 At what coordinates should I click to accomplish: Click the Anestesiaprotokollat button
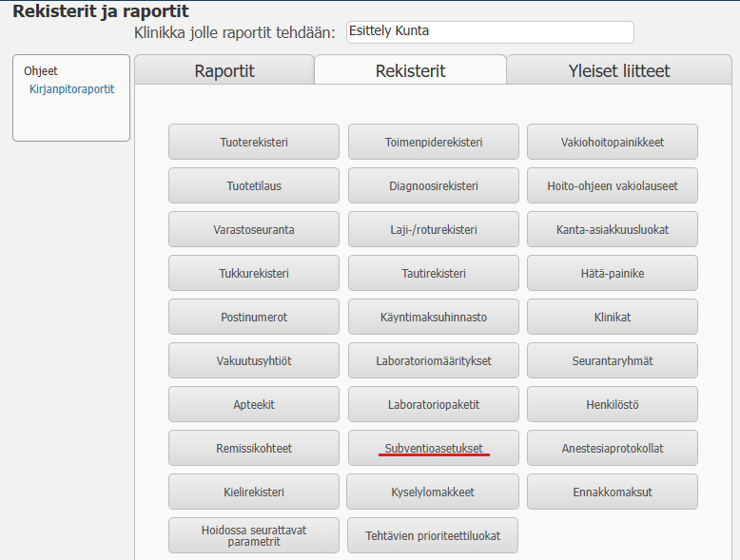pos(613,448)
